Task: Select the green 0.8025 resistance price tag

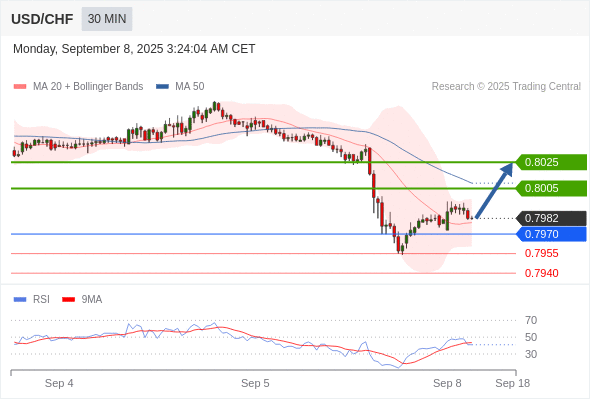Action: click(x=551, y=162)
